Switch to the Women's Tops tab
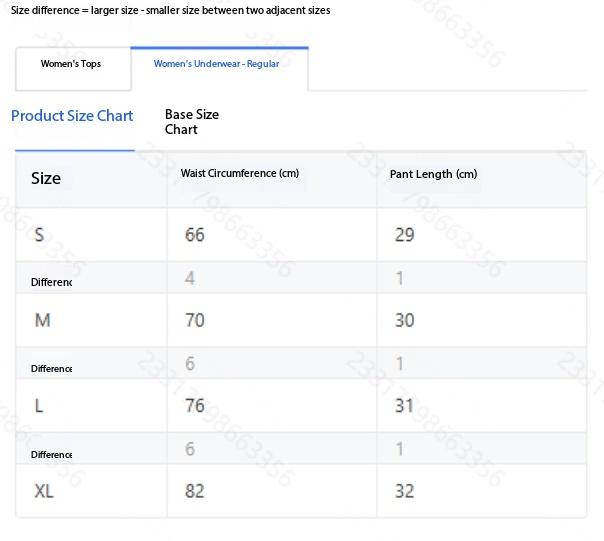Image resolution: width=604 pixels, height=541 pixels. click(x=71, y=64)
